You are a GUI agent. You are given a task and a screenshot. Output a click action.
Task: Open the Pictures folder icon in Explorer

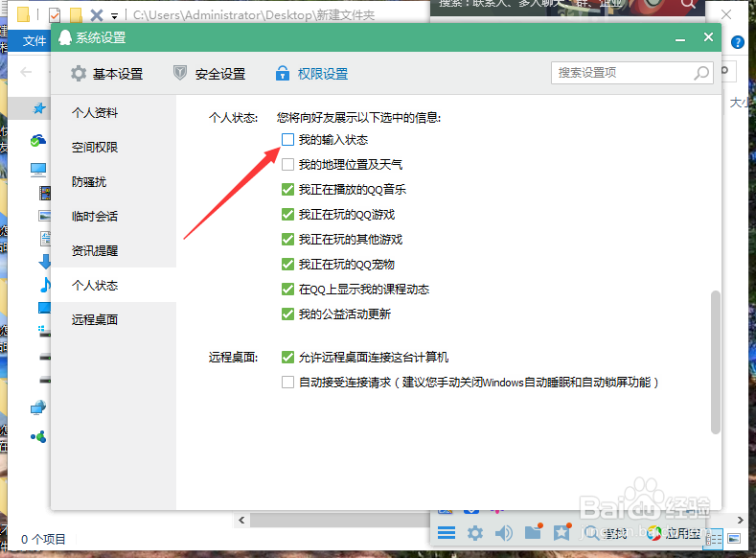pos(45,216)
